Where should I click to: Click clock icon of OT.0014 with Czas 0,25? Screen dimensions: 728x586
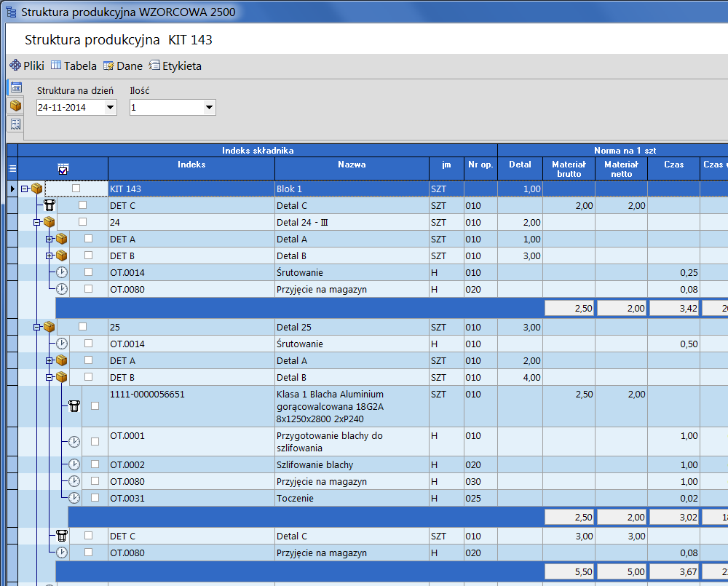(62, 272)
